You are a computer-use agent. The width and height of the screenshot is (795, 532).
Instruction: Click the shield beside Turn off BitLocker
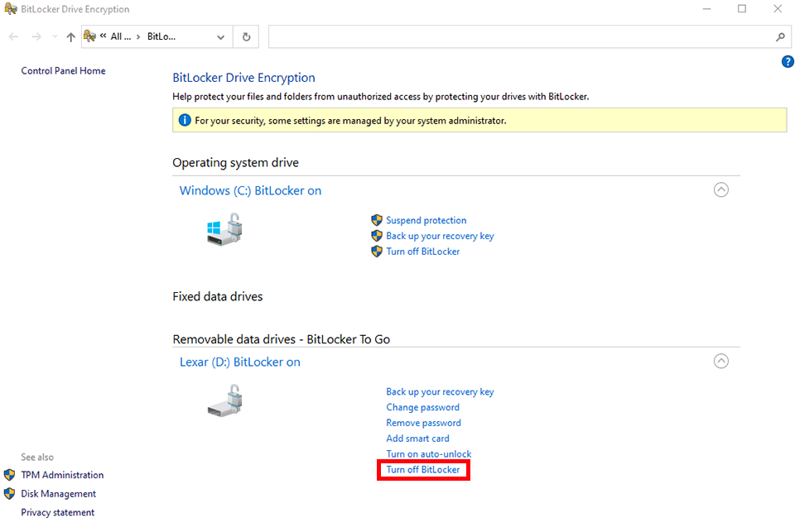(x=377, y=252)
